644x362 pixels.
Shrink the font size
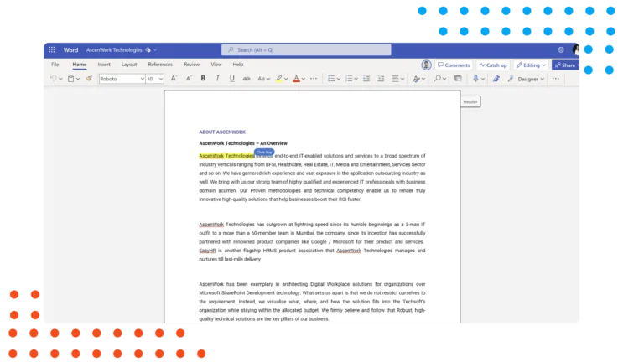pos(189,79)
